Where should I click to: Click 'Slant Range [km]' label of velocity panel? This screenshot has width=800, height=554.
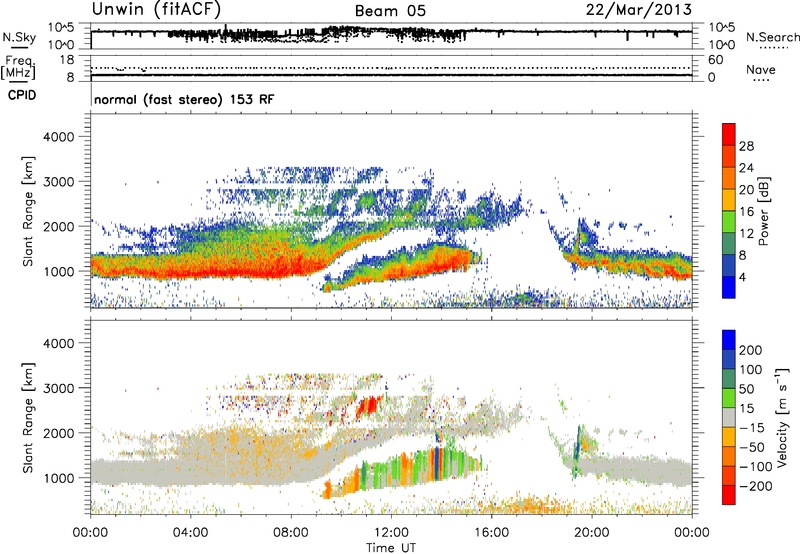[29, 418]
